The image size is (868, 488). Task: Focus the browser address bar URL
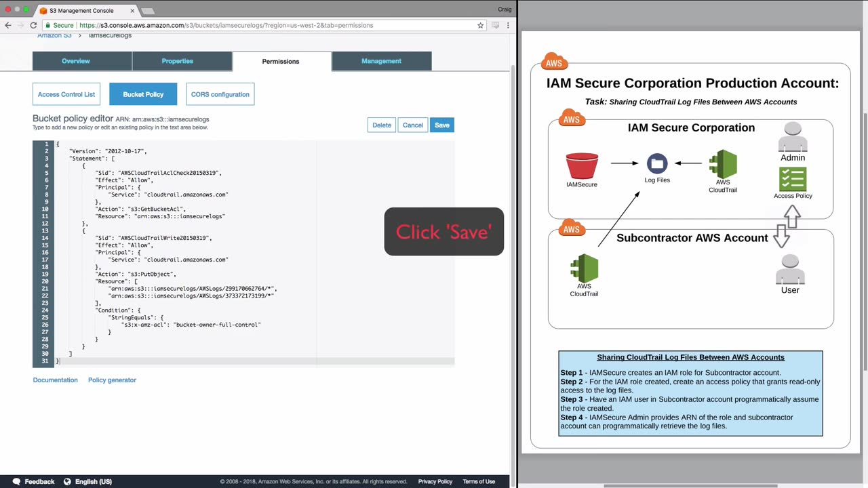click(x=226, y=25)
